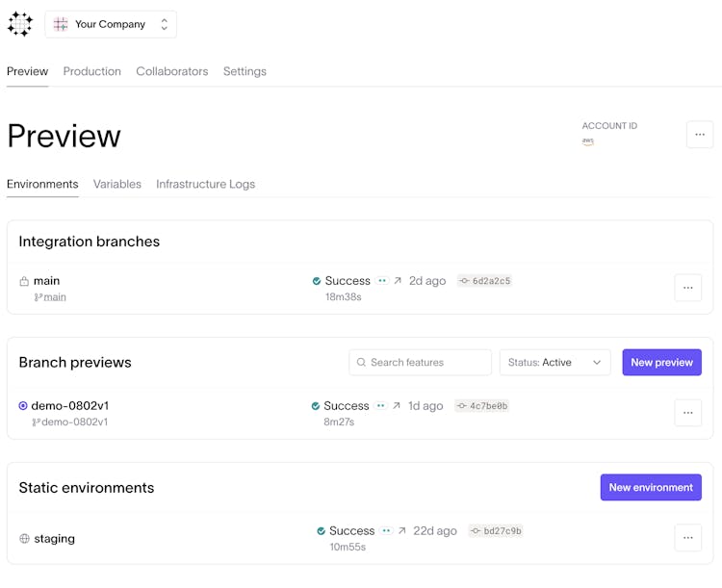The width and height of the screenshot is (722, 588).
Task: Go to the Settings tab
Action: click(245, 71)
